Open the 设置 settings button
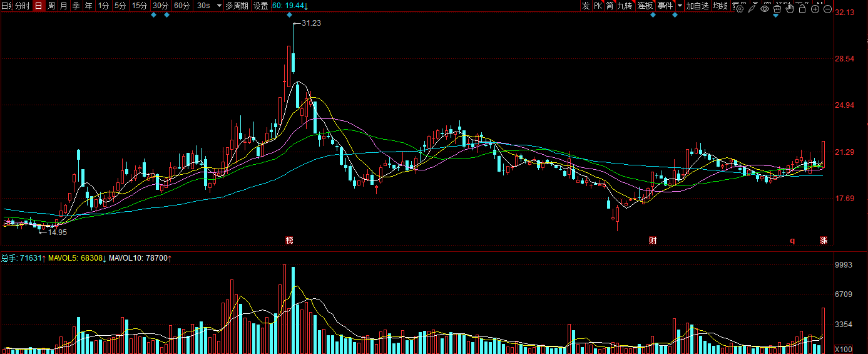Screen dimensions: 868x354 point(260,6)
